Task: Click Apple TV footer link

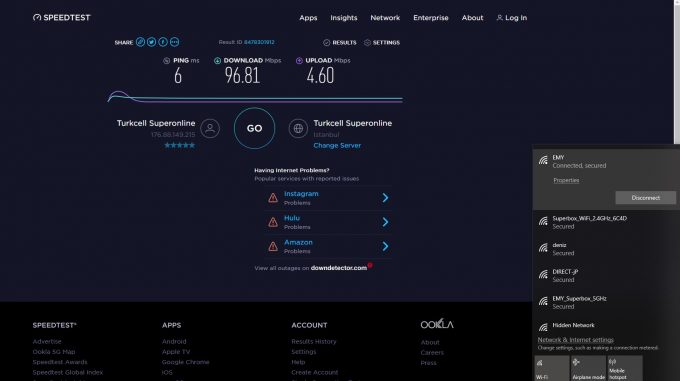Action: pyautogui.click(x=176, y=352)
